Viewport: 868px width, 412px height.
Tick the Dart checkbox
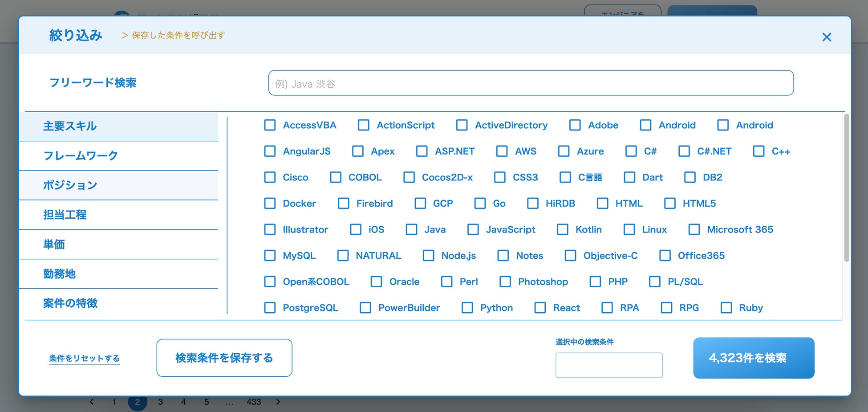click(x=629, y=177)
